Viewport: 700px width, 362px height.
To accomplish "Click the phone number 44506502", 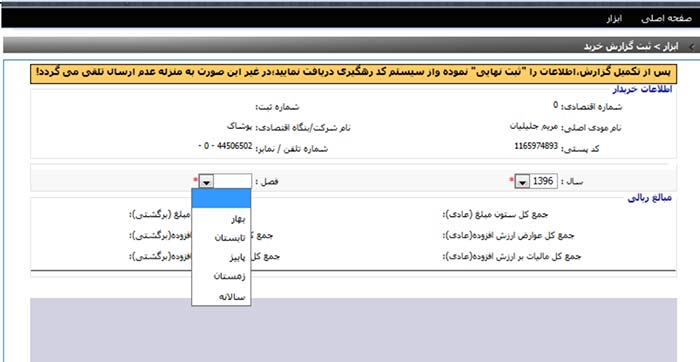I will [234, 146].
